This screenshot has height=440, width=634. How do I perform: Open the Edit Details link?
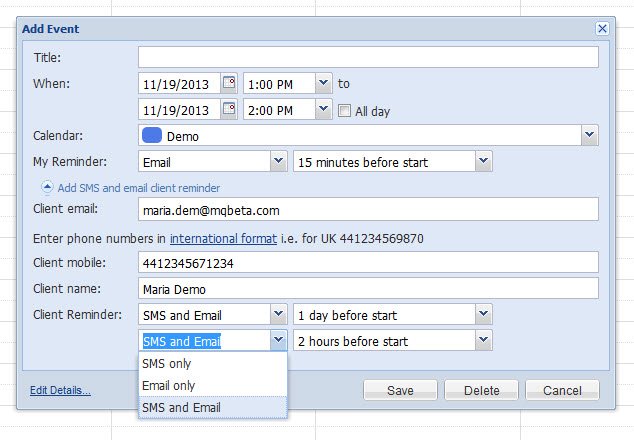(60, 390)
